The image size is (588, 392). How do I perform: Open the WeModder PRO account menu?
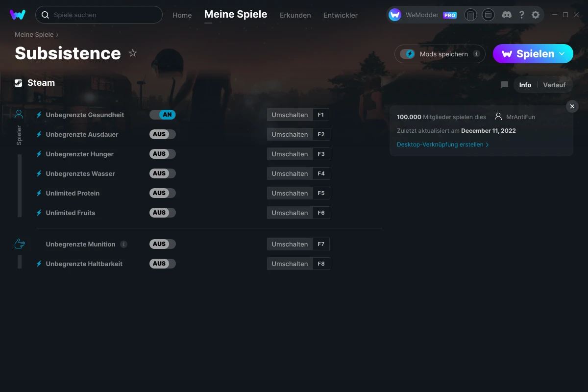point(422,15)
